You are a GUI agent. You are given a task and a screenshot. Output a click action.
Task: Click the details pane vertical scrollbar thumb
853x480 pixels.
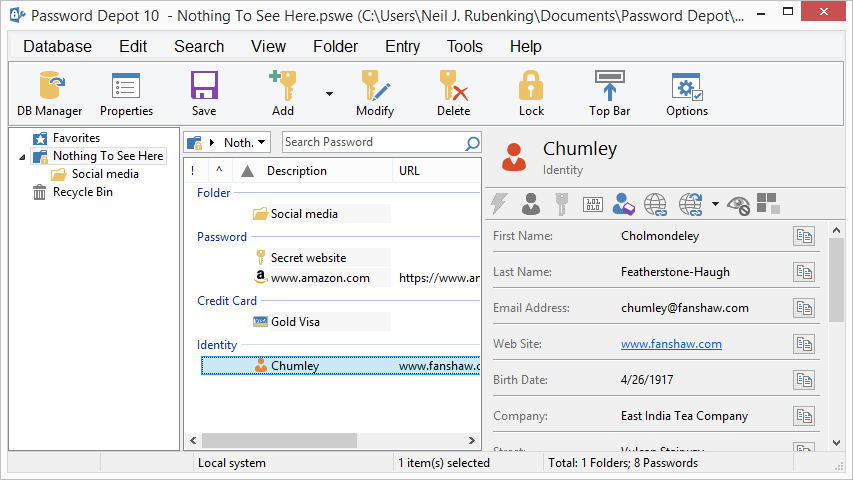pos(837,280)
